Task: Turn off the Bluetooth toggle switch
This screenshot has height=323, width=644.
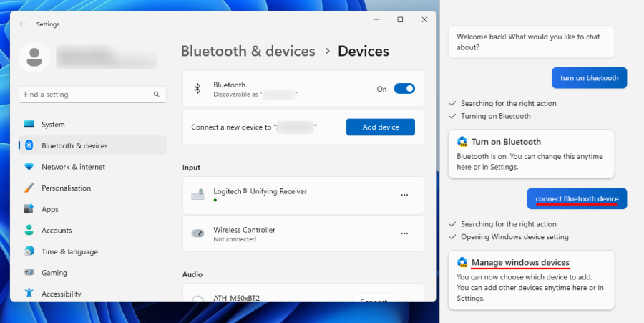Action: coord(404,89)
